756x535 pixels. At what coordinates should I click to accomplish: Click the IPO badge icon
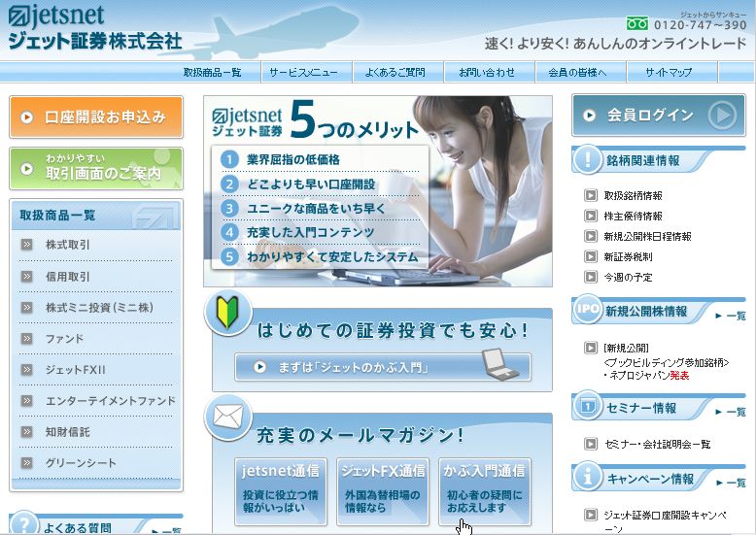point(587,310)
